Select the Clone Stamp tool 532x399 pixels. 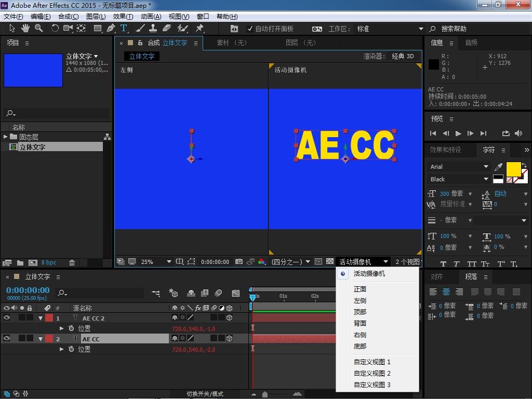153,29
